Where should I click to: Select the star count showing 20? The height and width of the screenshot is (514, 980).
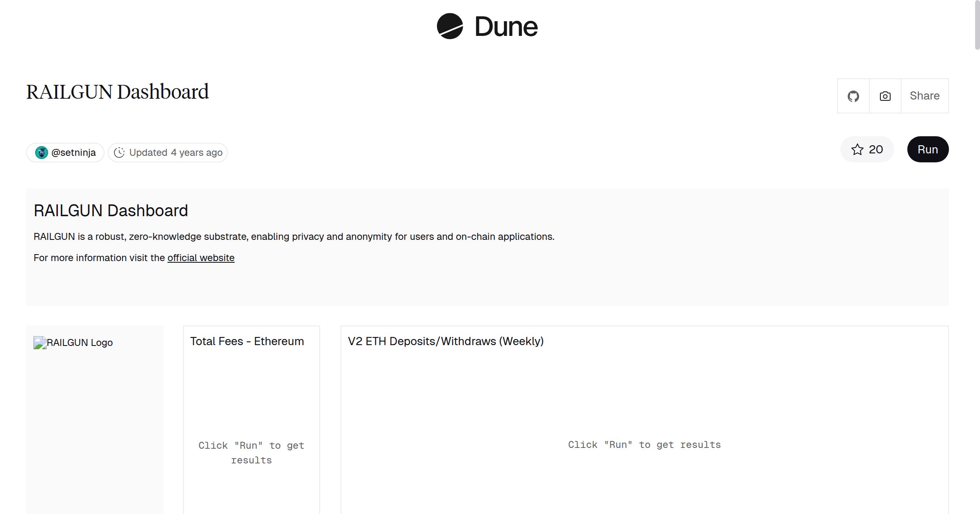pos(875,149)
